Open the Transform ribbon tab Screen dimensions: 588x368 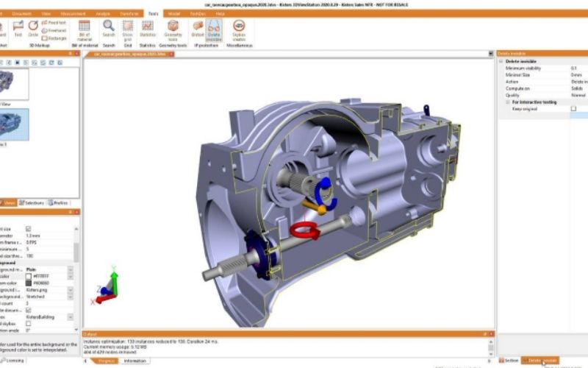click(x=129, y=13)
